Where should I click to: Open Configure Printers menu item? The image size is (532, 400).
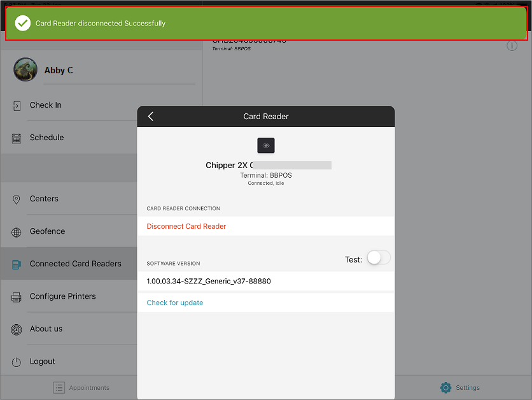tap(63, 296)
